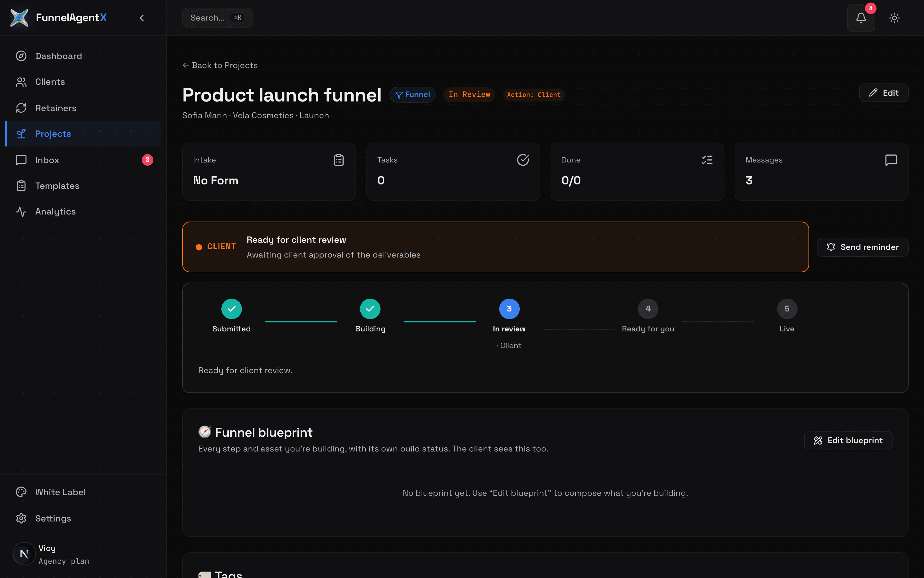The width and height of the screenshot is (924, 578).
Task: Open the Dashboard compass icon
Action: [x=21, y=56]
